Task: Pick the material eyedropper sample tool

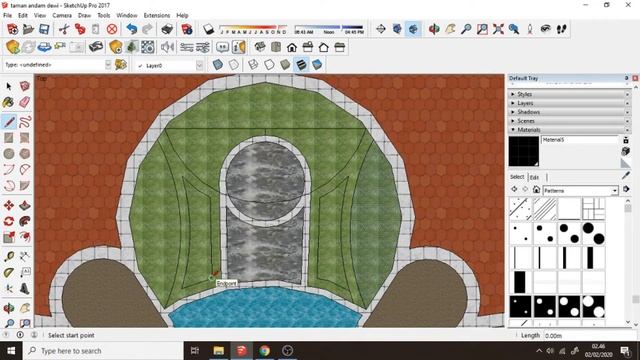Action: (626, 176)
